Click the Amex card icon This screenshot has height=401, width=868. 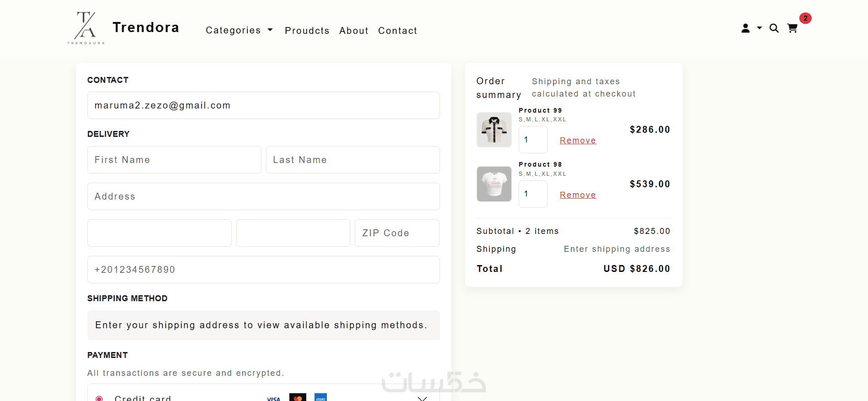pyautogui.click(x=320, y=397)
